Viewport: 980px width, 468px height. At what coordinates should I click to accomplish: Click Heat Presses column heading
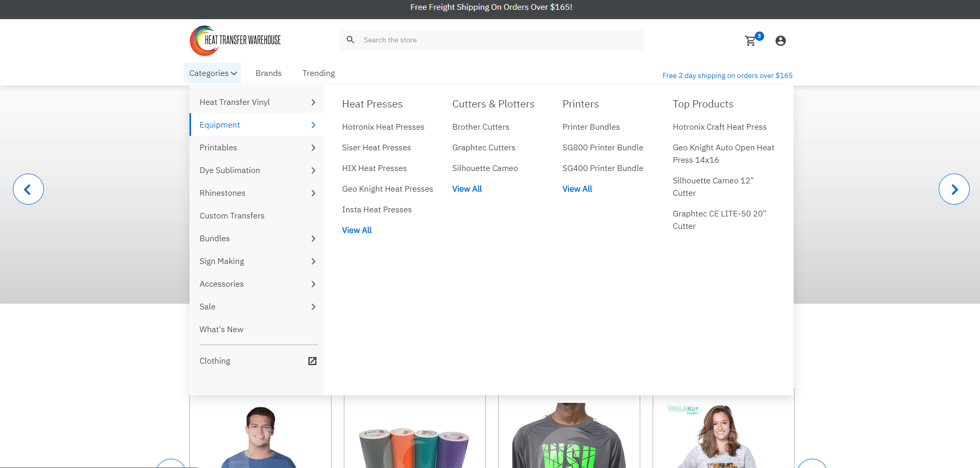click(x=372, y=104)
